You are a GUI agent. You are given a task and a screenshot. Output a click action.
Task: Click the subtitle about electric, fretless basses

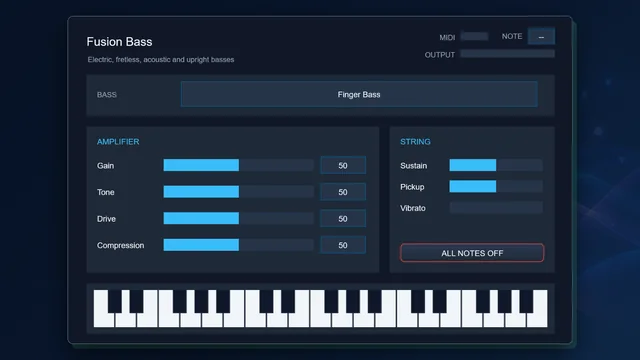pos(161,60)
